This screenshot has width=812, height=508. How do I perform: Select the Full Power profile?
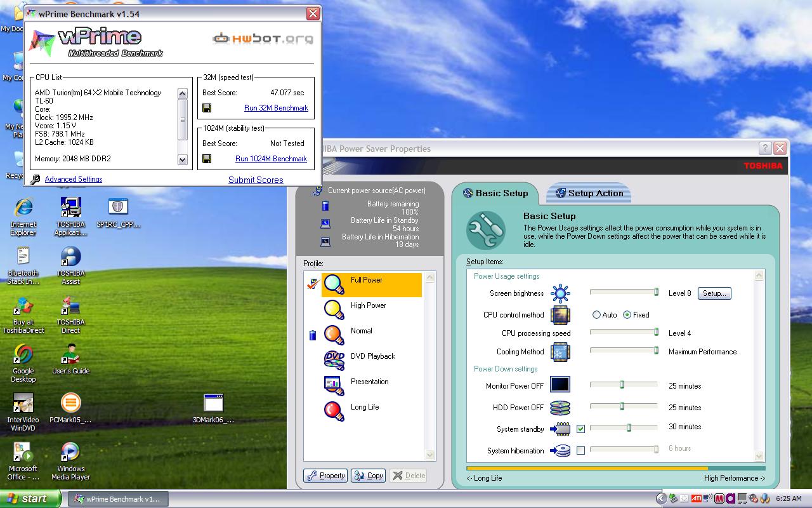coord(372,285)
